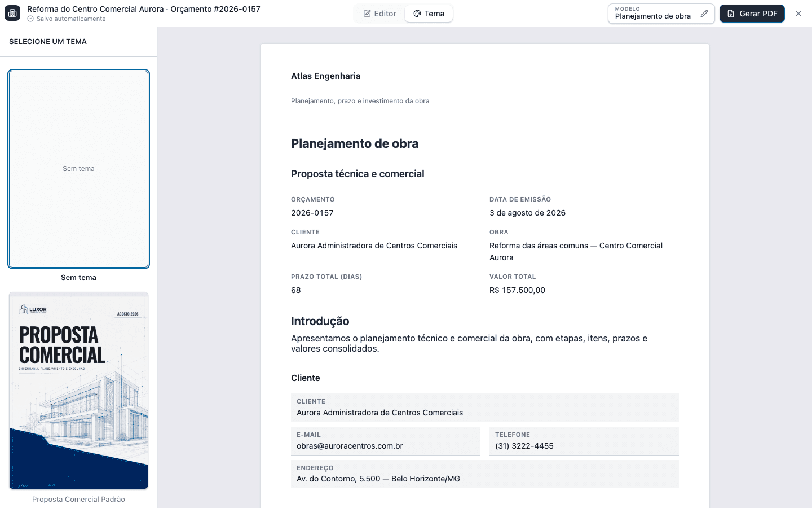The width and height of the screenshot is (812, 508).
Task: Click the auto-saved checkmark icon
Action: coord(30,19)
